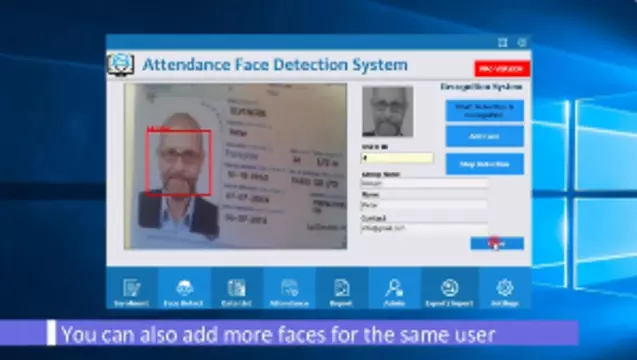Image resolution: width=637 pixels, height=360 pixels.
Task: Click the Start Detection & Recognition button
Action: [x=485, y=111]
